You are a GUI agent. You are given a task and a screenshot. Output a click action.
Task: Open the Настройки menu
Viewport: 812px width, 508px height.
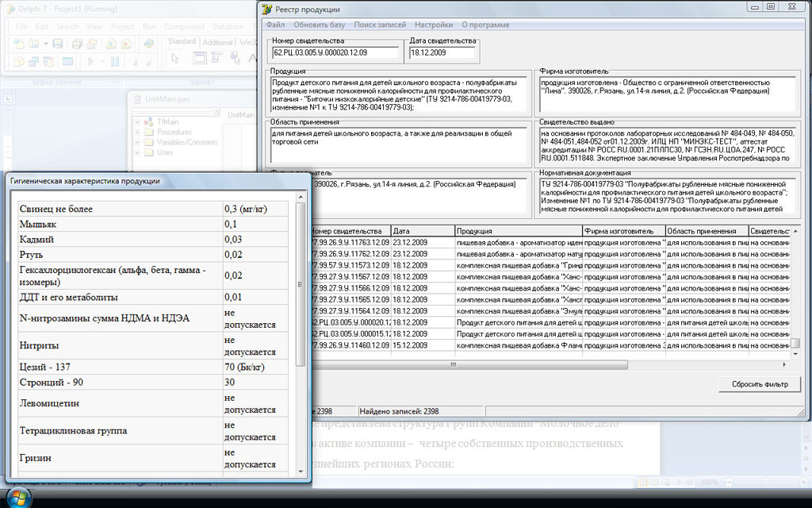click(434, 25)
